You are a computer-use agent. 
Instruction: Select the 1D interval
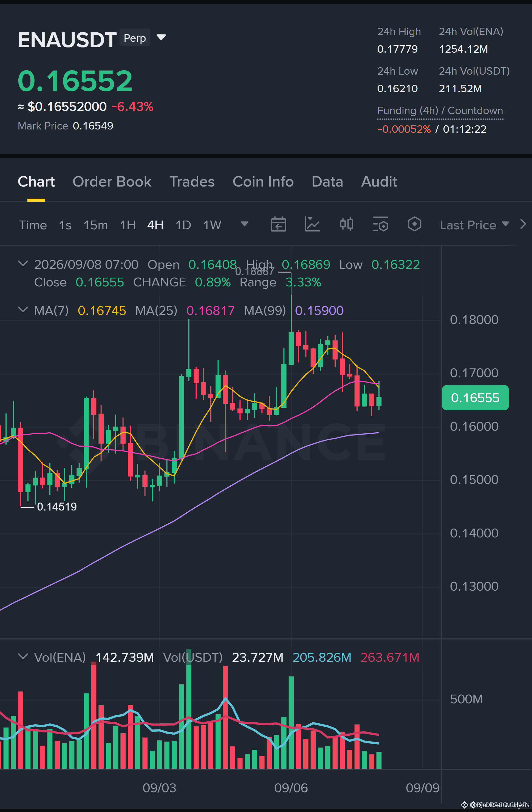pyautogui.click(x=183, y=225)
